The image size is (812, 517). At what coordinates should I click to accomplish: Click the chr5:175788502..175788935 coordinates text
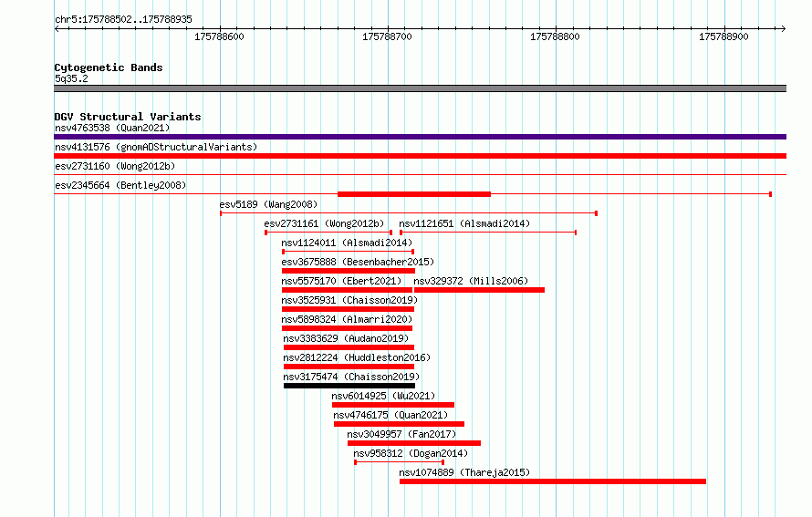[x=123, y=19]
